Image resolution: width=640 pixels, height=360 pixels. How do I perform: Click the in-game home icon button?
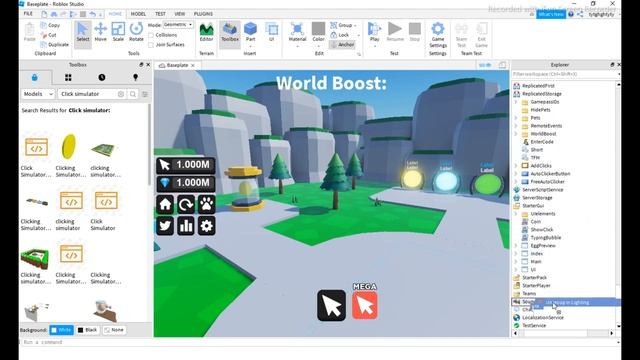(165, 204)
